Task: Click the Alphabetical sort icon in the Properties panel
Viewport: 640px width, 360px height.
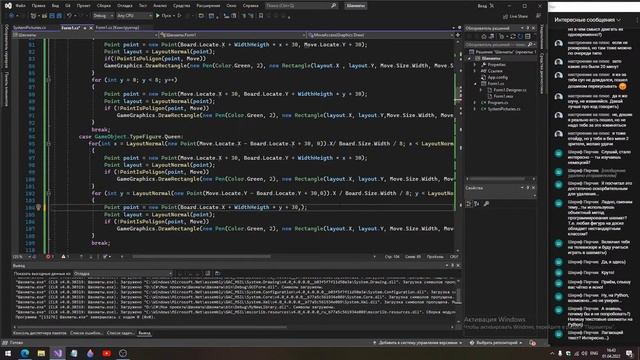Action: pyautogui.click(x=476, y=204)
